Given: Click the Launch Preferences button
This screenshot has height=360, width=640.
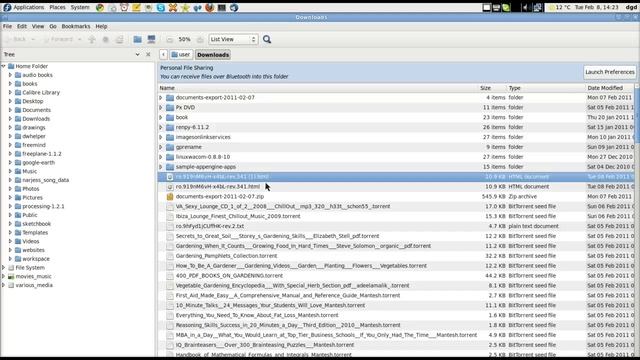Looking at the screenshot, I should 610,72.
